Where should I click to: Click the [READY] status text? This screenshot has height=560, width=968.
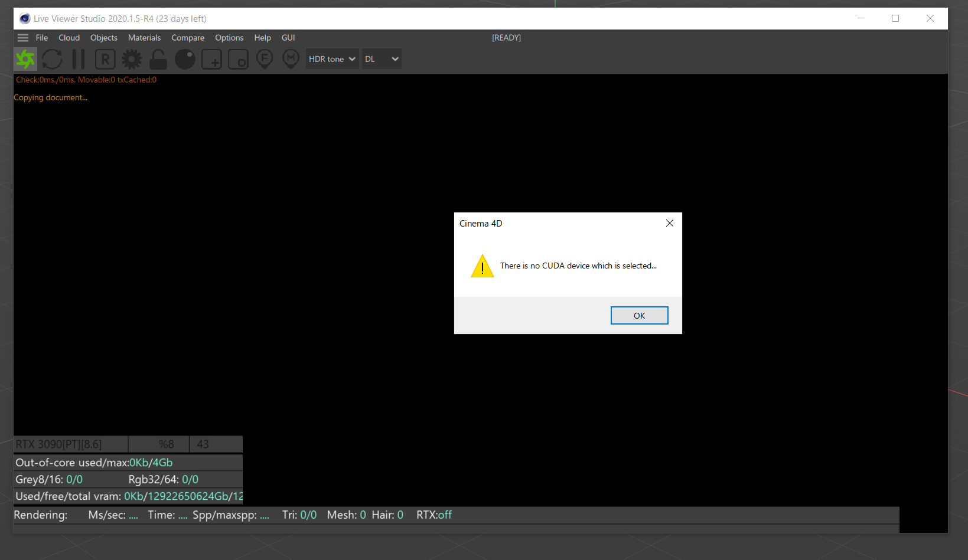pos(507,38)
